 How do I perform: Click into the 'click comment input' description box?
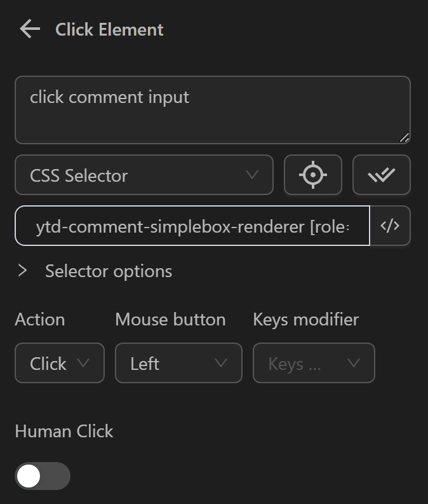212,109
